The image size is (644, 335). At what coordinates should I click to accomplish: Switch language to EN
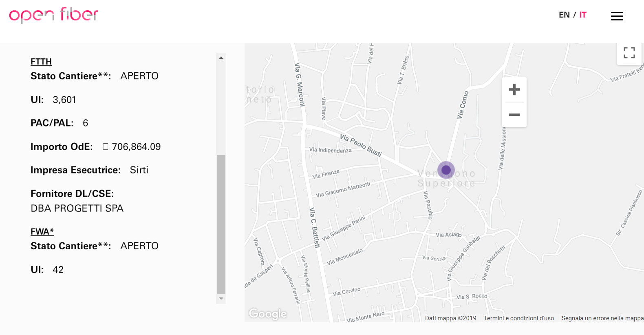tap(564, 15)
